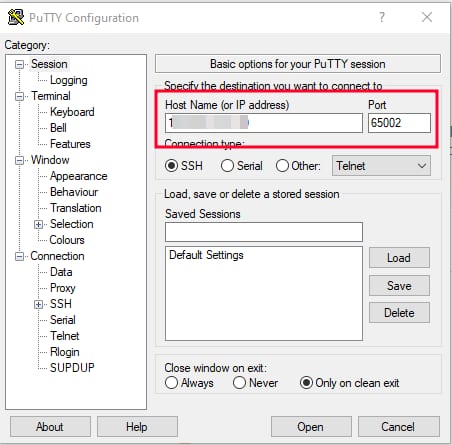Image resolution: width=452 pixels, height=445 pixels.
Task: Expand the Selection tree node
Action: pyautogui.click(x=38, y=224)
